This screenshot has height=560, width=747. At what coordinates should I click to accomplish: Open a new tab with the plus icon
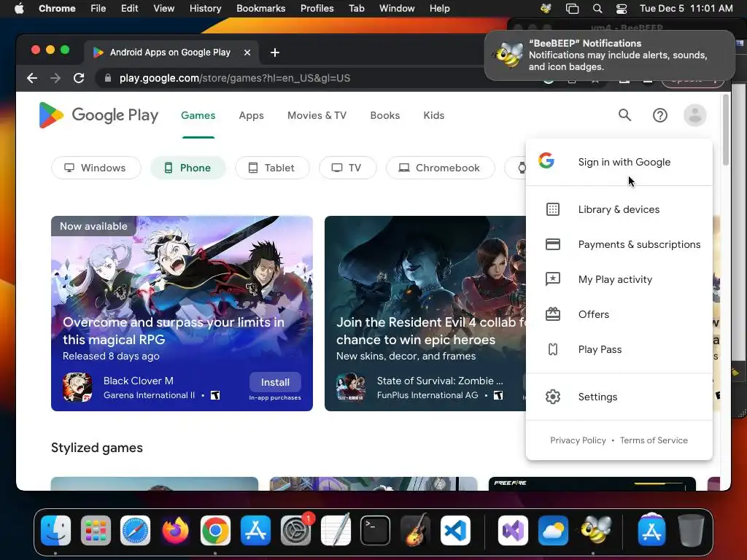275,52
